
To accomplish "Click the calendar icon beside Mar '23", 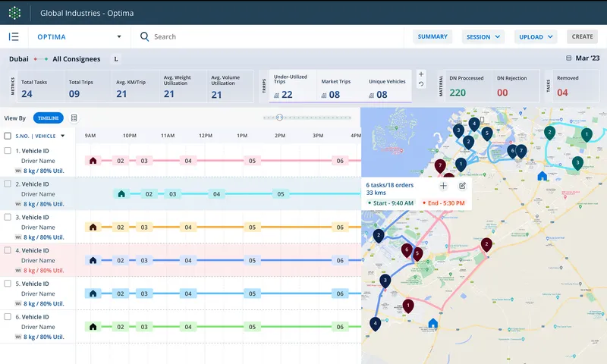I will tap(569, 58).
